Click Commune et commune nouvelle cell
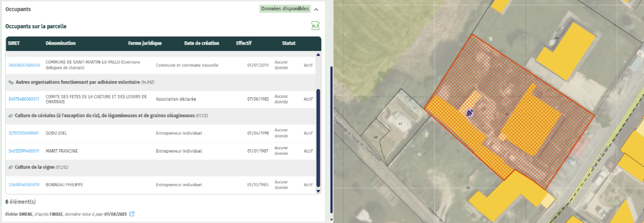Image resolution: width=644 pixels, height=223 pixels. click(x=187, y=65)
